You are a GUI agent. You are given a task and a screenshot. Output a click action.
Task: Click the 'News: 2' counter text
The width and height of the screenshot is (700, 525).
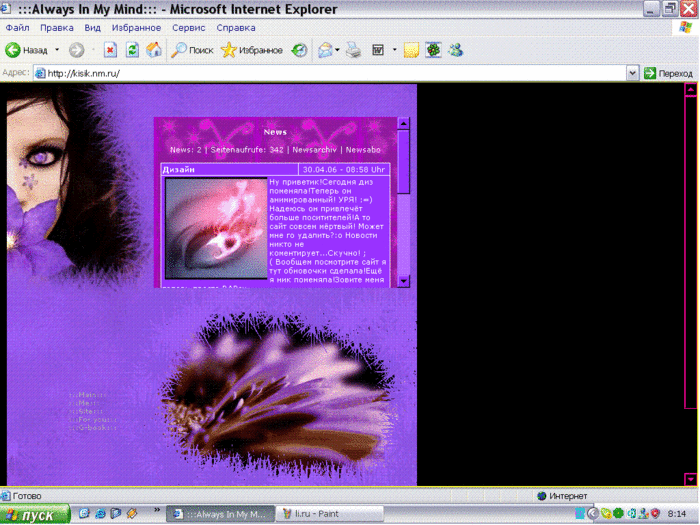(x=186, y=150)
